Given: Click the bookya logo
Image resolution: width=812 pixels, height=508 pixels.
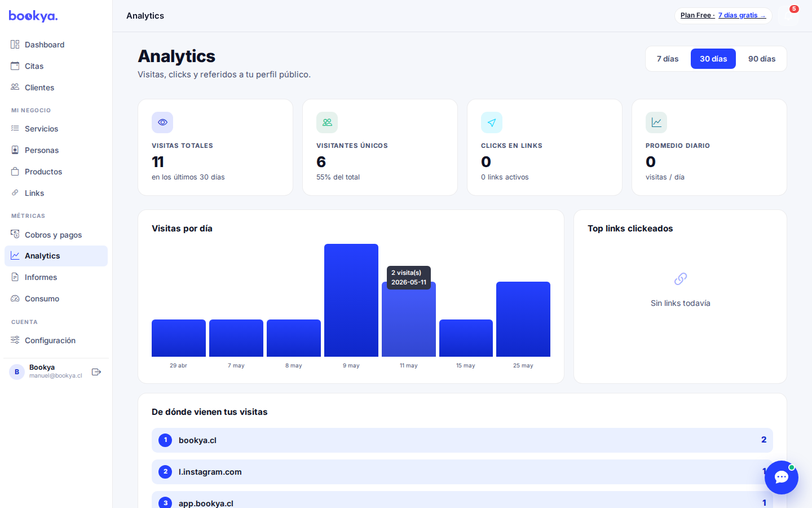Looking at the screenshot, I should (x=33, y=16).
